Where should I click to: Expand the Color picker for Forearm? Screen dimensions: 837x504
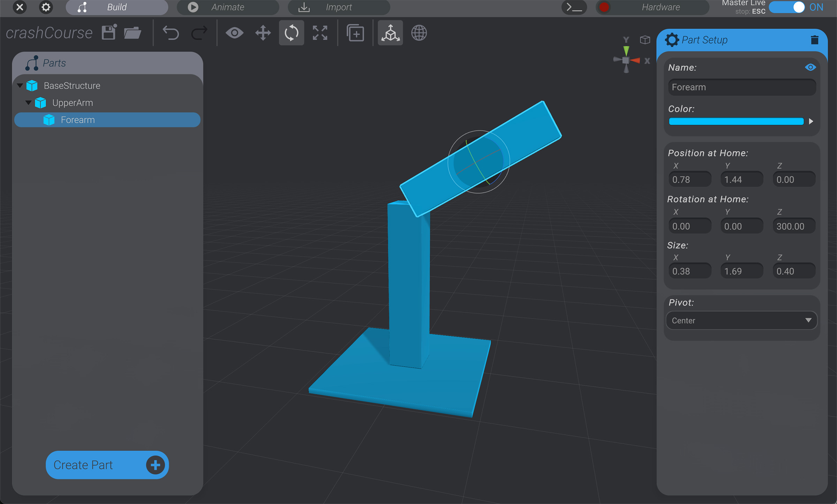(812, 121)
